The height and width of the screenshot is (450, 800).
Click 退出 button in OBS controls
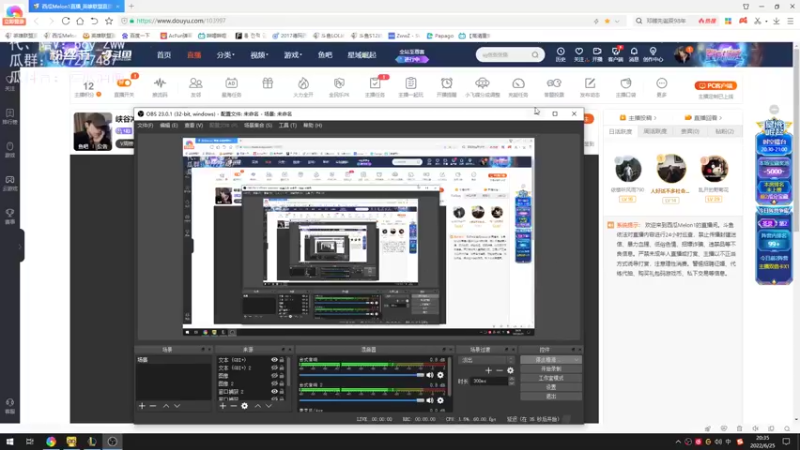pyautogui.click(x=551, y=396)
